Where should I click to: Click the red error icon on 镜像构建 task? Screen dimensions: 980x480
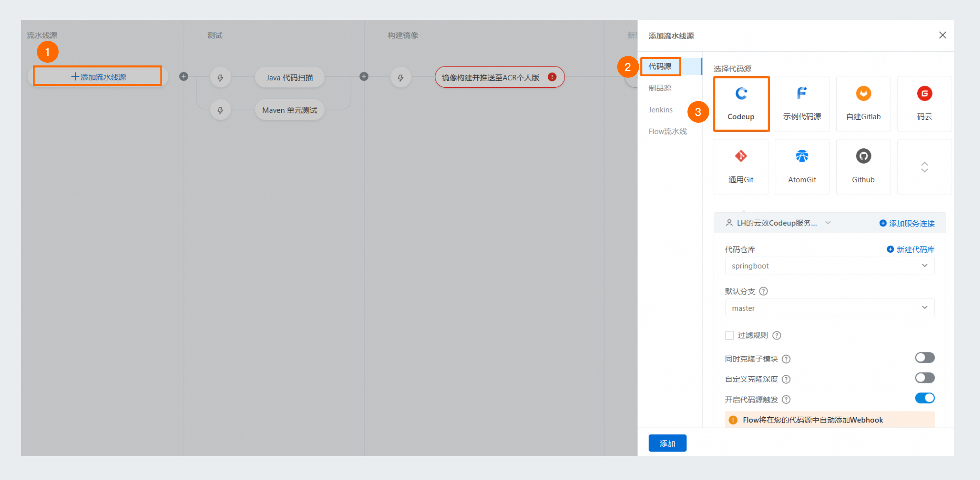tap(552, 77)
